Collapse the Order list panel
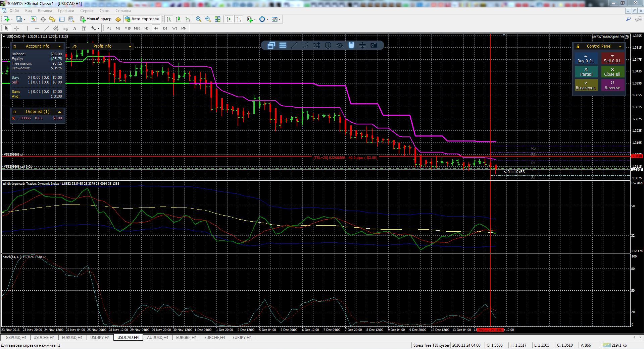The width and height of the screenshot is (644, 349). pyautogui.click(x=60, y=112)
